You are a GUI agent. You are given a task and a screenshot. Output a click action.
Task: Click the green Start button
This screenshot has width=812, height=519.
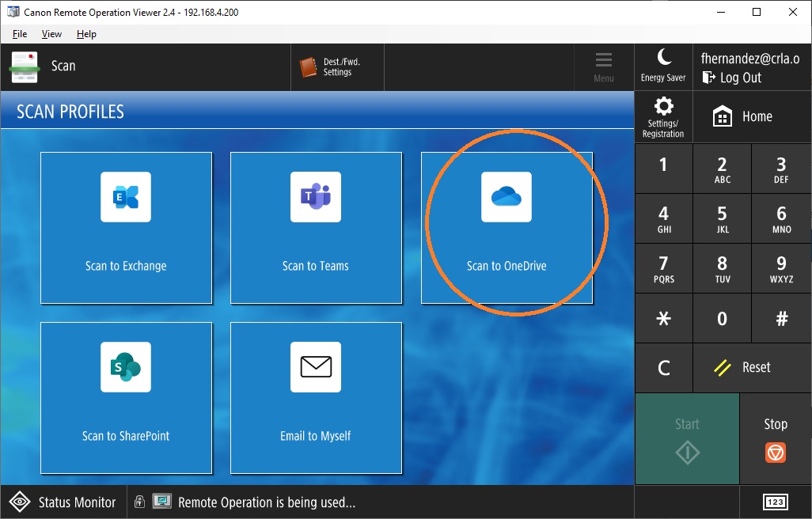[x=687, y=439]
